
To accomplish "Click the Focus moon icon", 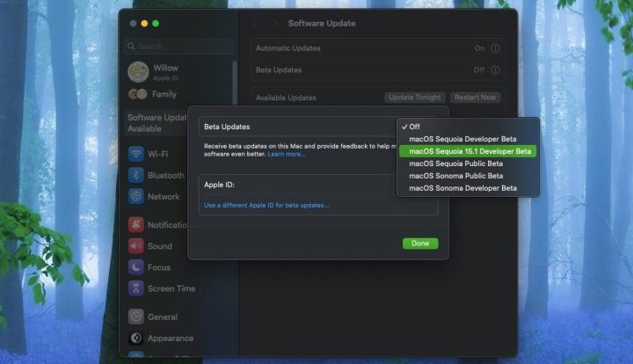I will (135, 267).
